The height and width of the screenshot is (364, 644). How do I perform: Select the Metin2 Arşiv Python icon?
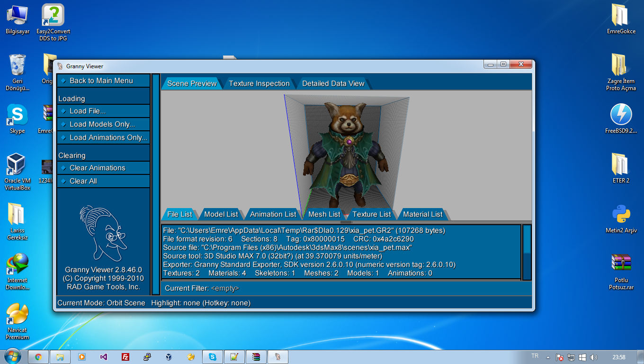click(x=621, y=218)
